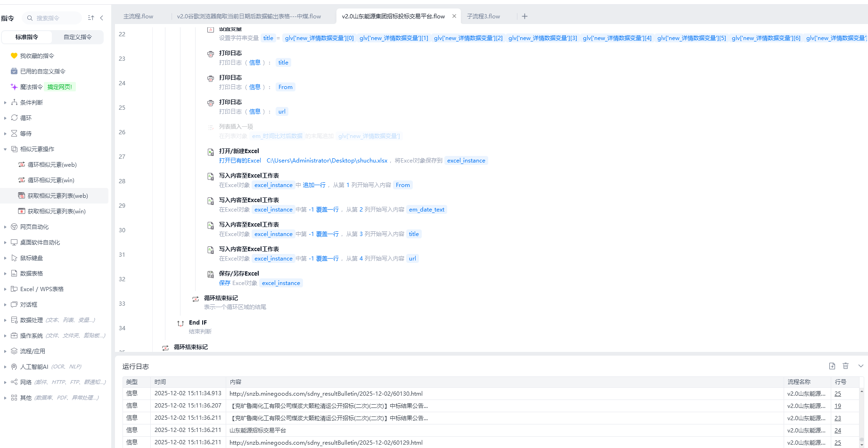Click the 流程名称 column header
The image size is (868, 448).
pos(807,382)
